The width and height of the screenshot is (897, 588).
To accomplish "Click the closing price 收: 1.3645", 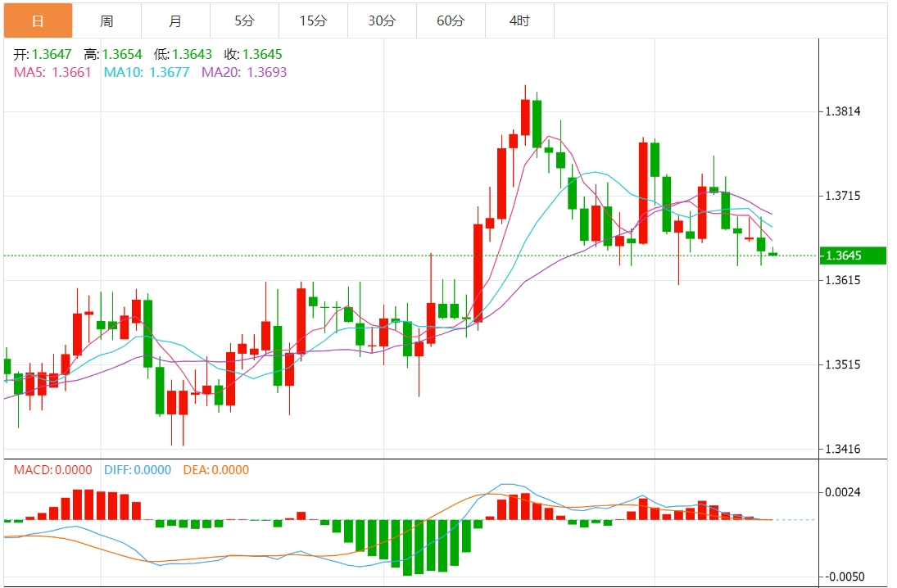I will [253, 54].
